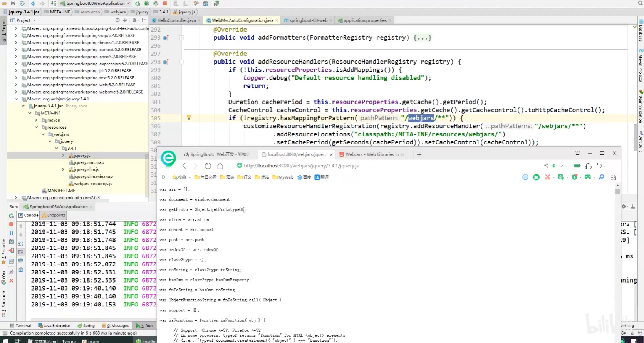
Task: Click the Exit icon in Run panel
Action: pos(11,251)
